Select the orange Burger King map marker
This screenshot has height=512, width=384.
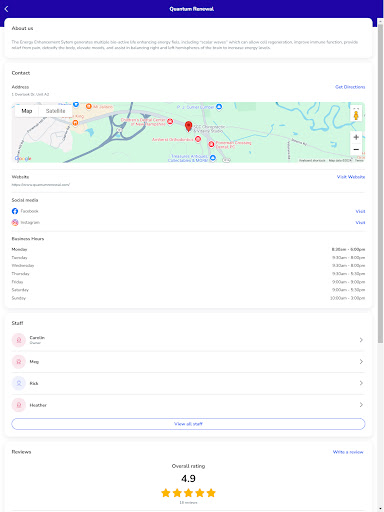(x=75, y=123)
